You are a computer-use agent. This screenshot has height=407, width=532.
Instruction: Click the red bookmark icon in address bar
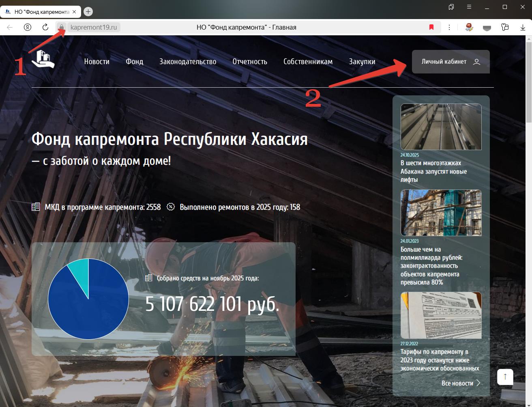point(431,27)
